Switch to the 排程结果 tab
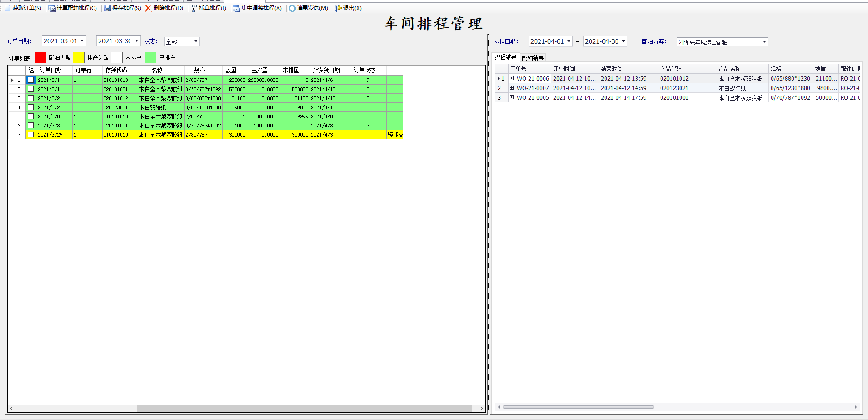 coord(505,57)
